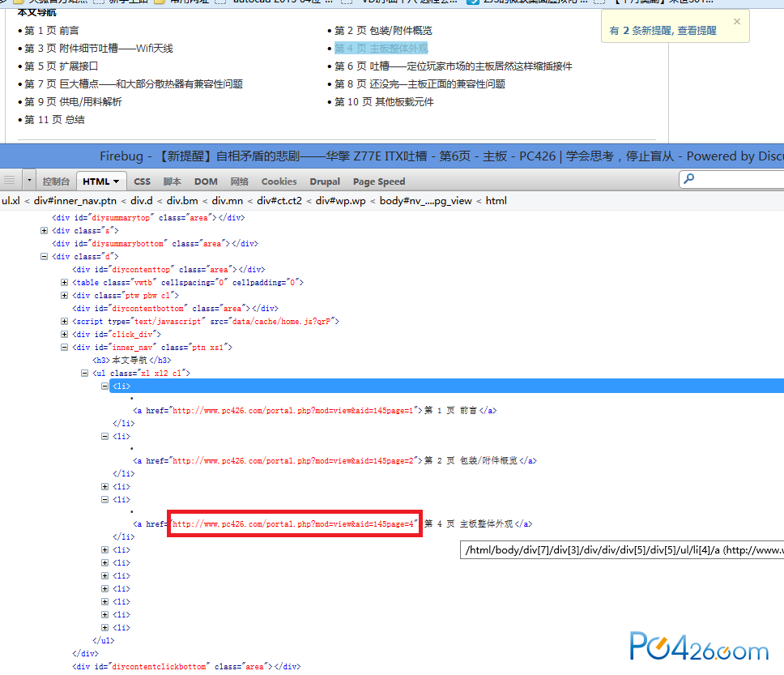Select the div id="diycontenttop" row

[168, 270]
